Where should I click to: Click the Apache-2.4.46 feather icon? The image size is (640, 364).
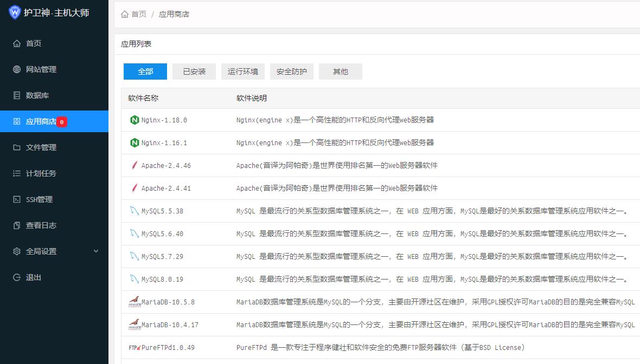pyautogui.click(x=135, y=166)
